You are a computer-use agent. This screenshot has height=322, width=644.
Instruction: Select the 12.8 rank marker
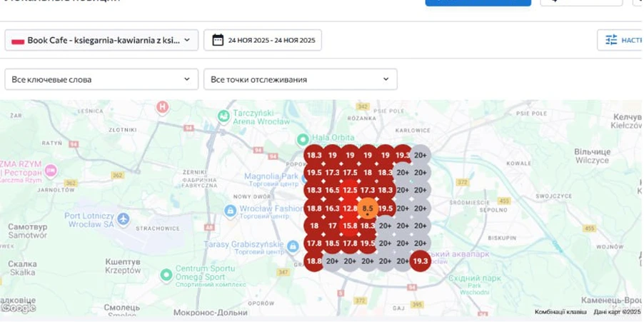350,208
